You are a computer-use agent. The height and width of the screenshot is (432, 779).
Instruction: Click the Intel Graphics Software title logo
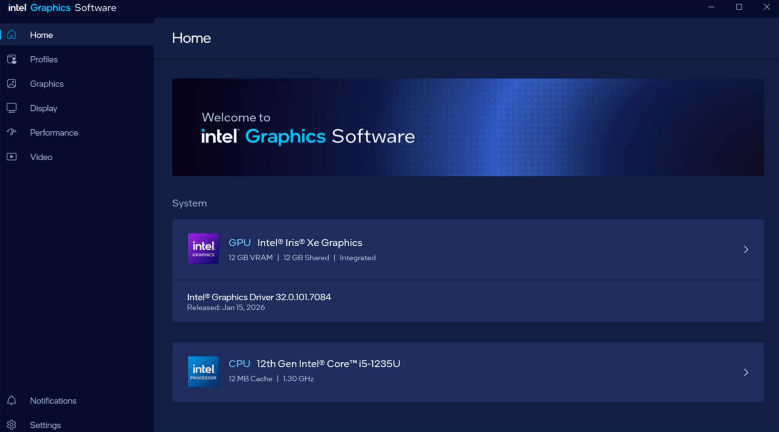point(62,8)
